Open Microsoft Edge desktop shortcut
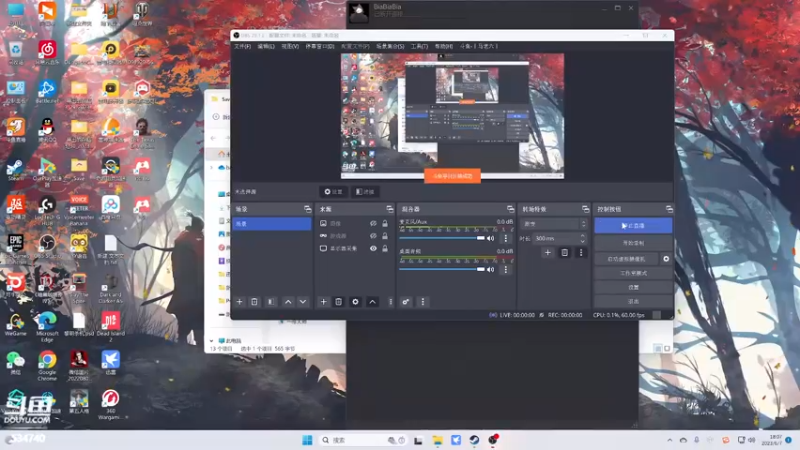The height and width of the screenshot is (450, 800). click(47, 326)
